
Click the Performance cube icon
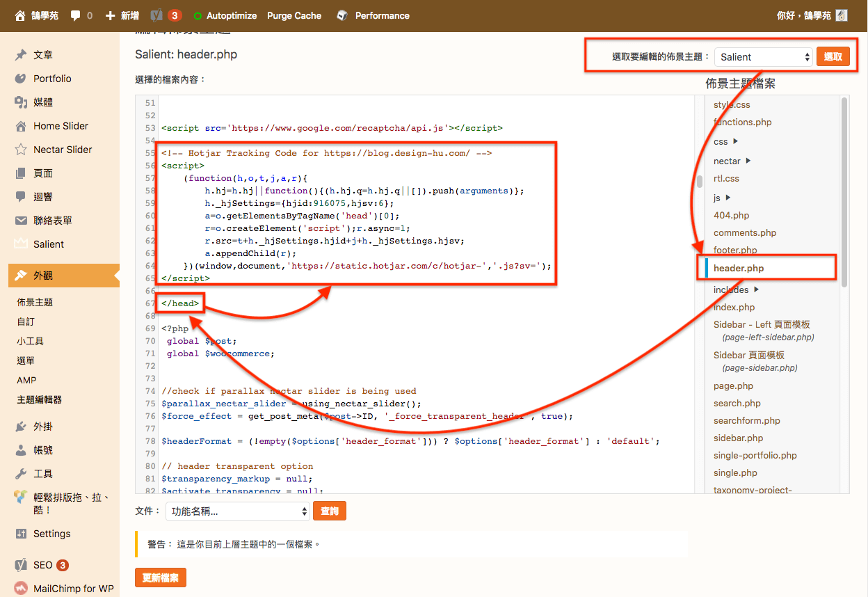tap(341, 15)
